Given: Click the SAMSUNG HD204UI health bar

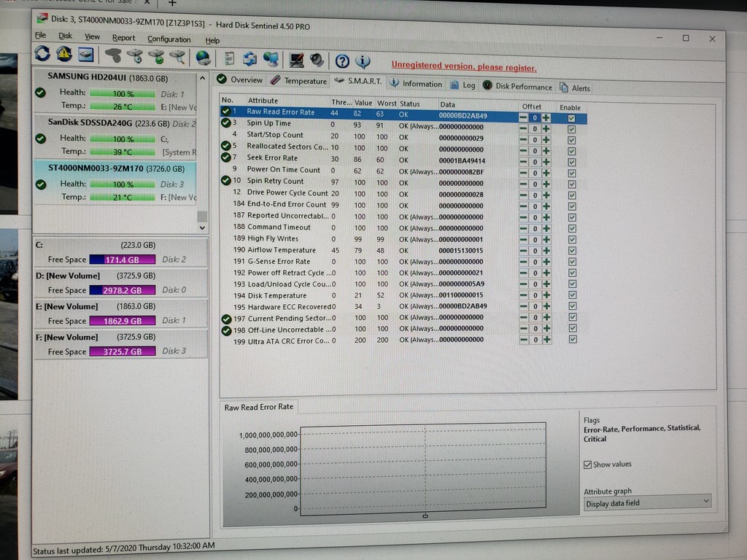Looking at the screenshot, I should [x=123, y=94].
